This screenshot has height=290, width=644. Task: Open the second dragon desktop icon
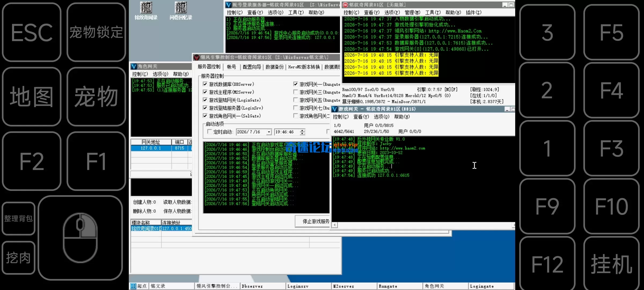(181, 11)
